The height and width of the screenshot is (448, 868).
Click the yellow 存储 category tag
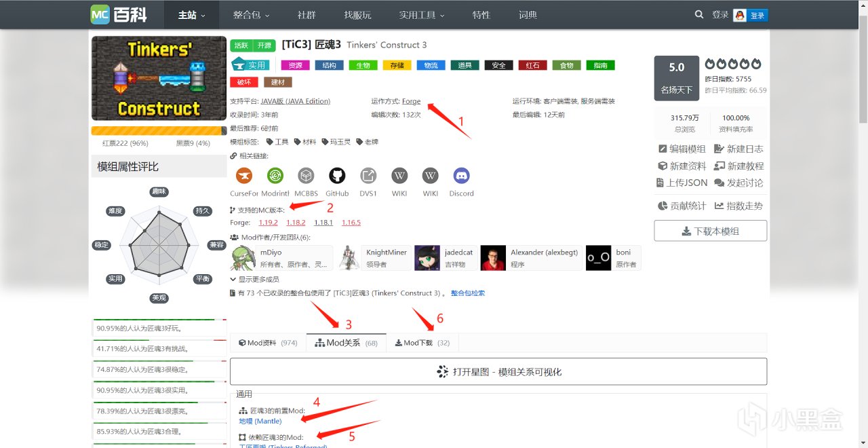(397, 65)
